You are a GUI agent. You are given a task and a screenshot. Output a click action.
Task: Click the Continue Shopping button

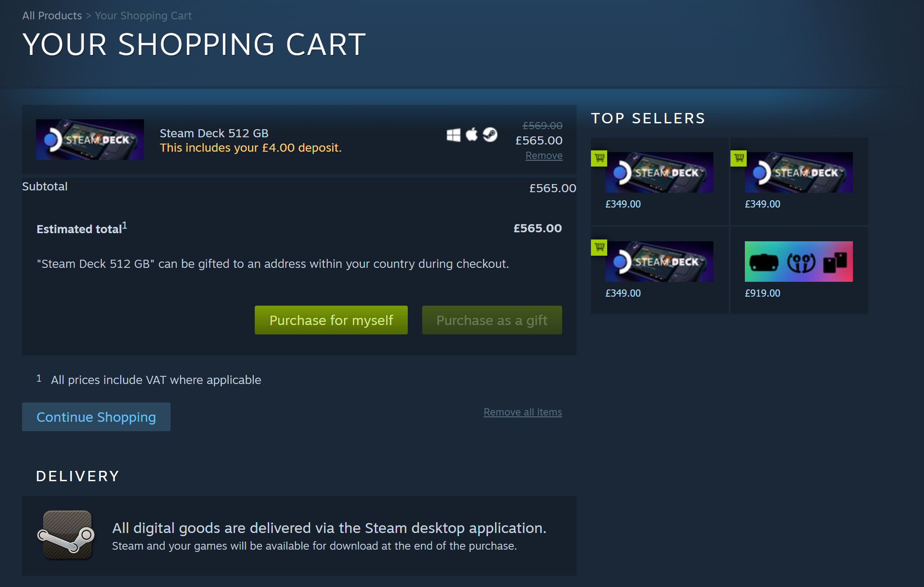(x=96, y=417)
